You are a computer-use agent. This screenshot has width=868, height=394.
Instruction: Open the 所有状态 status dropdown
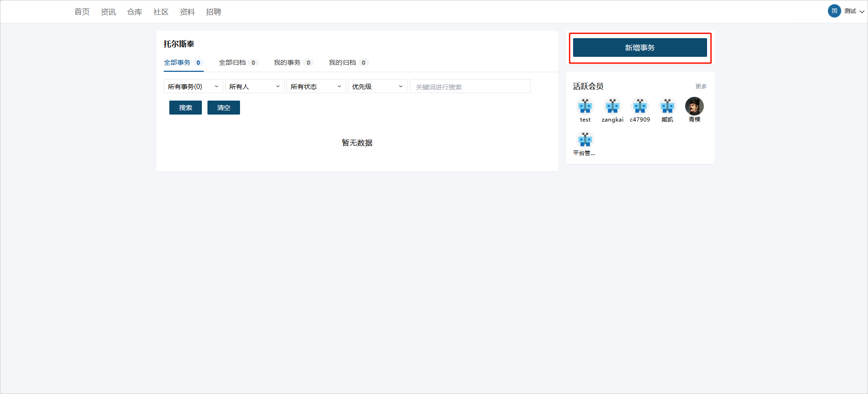pos(316,87)
